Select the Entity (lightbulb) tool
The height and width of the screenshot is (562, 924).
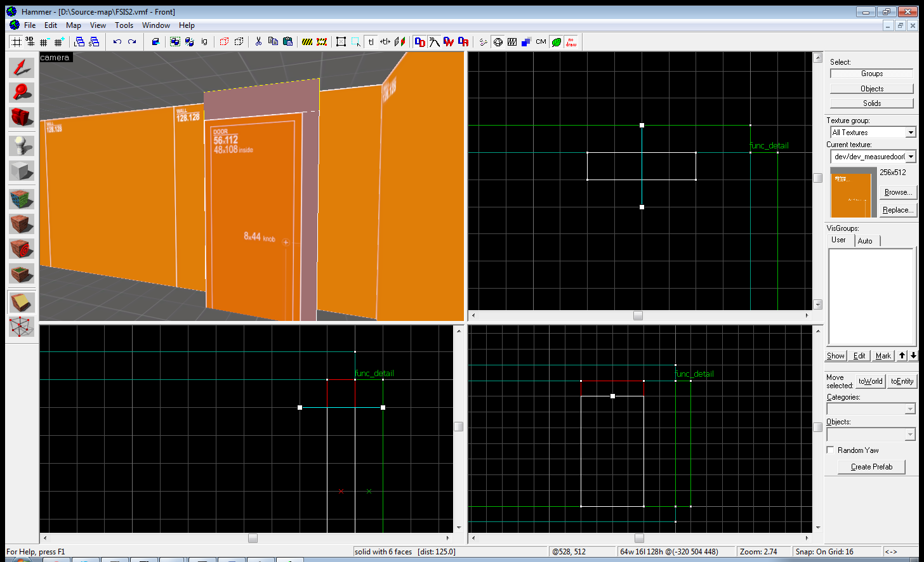coord(22,146)
